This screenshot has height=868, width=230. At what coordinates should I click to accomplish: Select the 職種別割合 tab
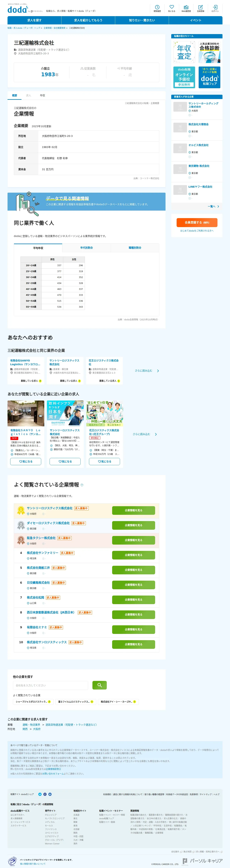pos(135,248)
